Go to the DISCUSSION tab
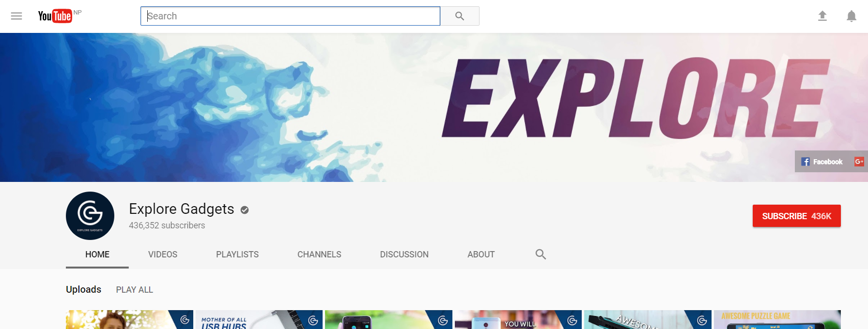This screenshot has width=868, height=329. [404, 254]
